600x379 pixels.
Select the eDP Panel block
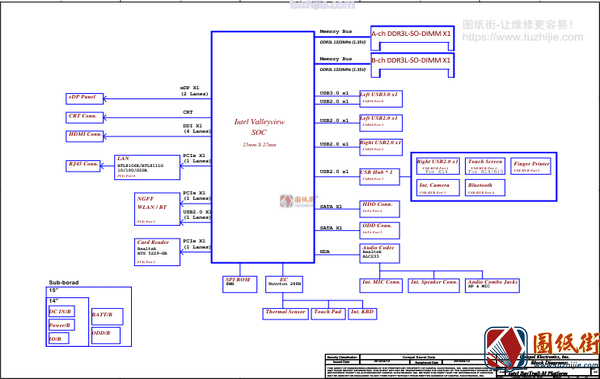[x=85, y=98]
